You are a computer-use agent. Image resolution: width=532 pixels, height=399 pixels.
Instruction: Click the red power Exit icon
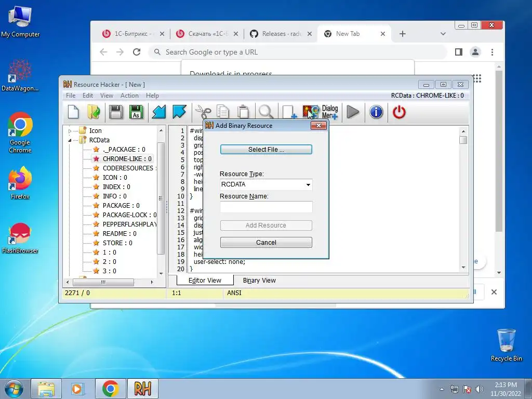coord(399,112)
